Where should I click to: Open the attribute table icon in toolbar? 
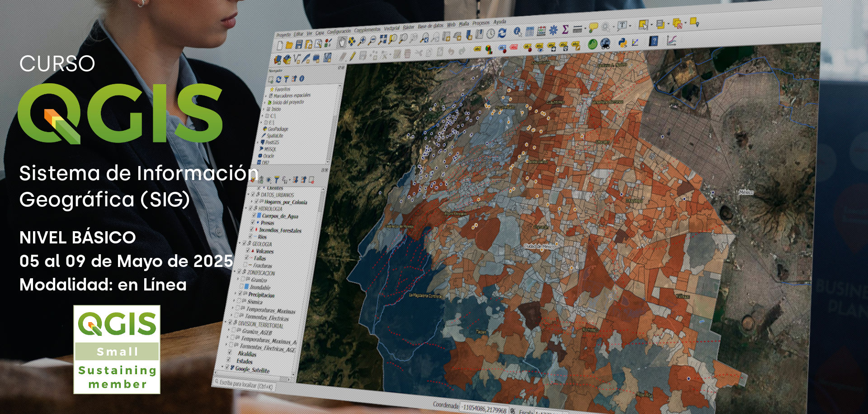[530, 31]
